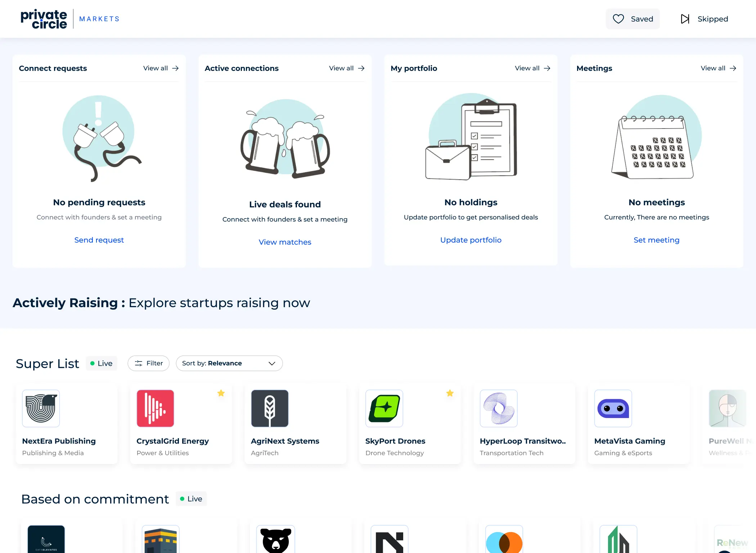This screenshot has height=553, width=756.
Task: Select the CrystalGrid Energy company name
Action: click(173, 441)
